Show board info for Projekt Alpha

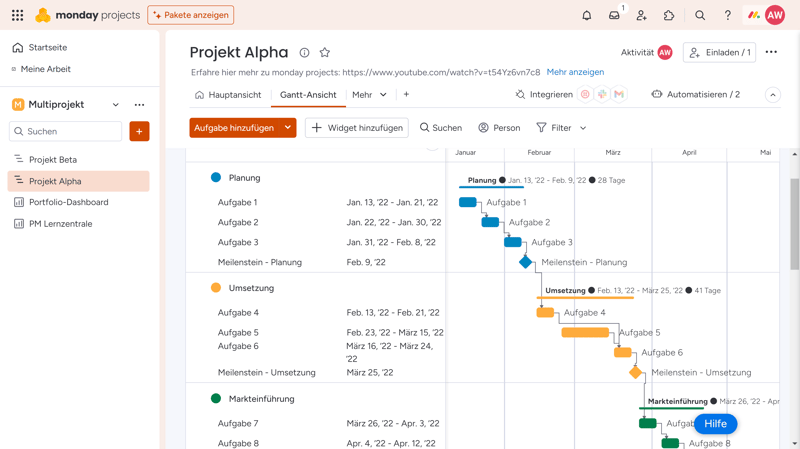[305, 53]
